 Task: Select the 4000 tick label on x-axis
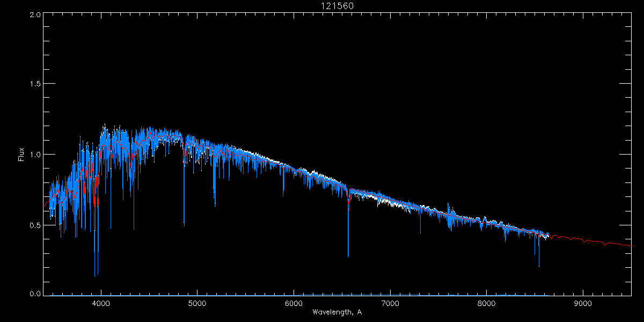pos(101,302)
